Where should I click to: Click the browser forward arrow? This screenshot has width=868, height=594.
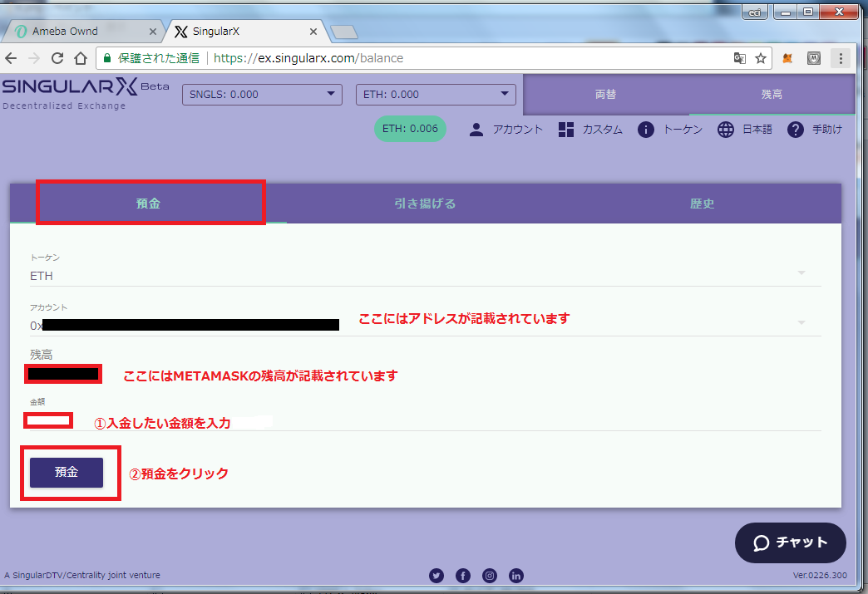tap(34, 58)
